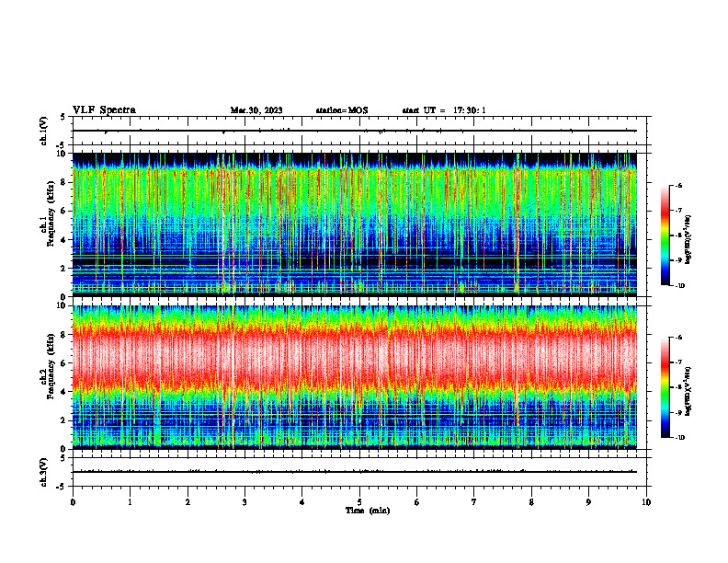Viewport: 728px width, 563px height.
Task: Click the ch.2 spectrogram colorbar
Action: (665, 387)
